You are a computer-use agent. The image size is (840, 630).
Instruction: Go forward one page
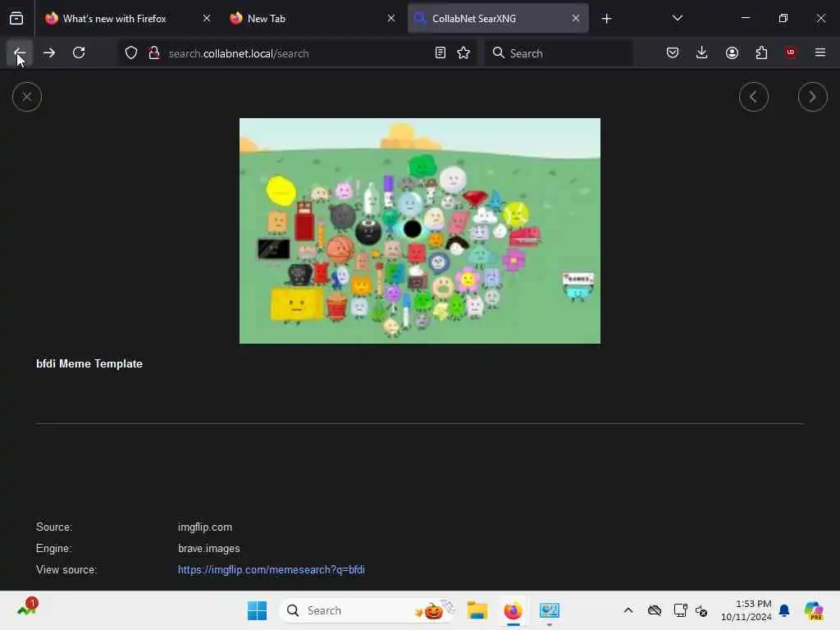coord(49,53)
